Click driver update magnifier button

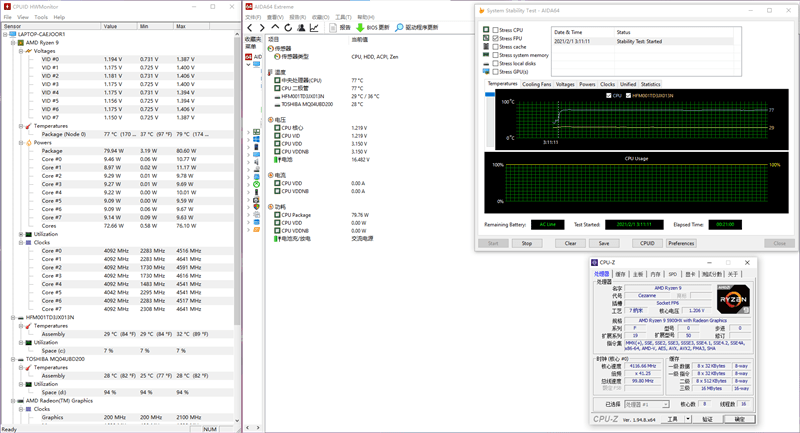416,28
